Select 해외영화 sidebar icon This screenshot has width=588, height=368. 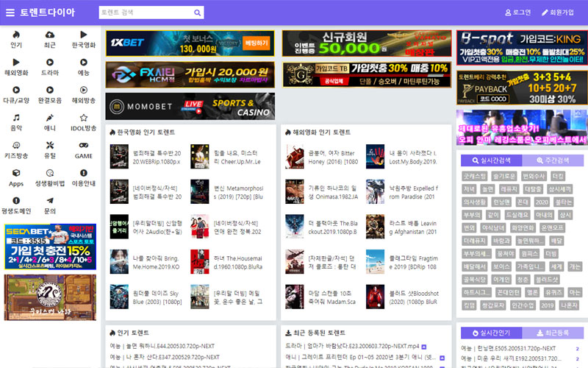pos(16,63)
